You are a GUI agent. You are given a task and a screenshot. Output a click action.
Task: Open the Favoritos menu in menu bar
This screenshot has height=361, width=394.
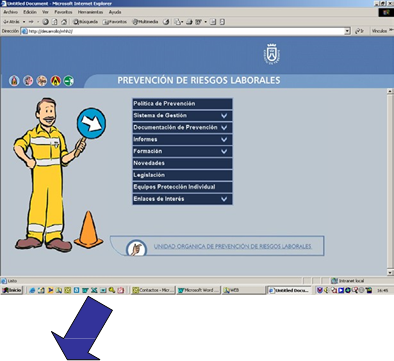63,12
